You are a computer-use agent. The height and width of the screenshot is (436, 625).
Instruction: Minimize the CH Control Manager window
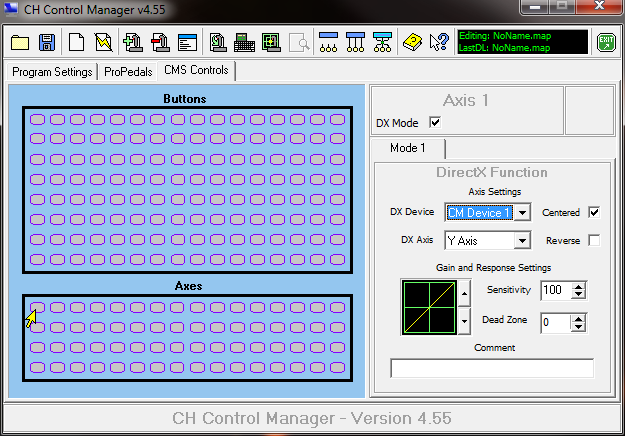pyautogui.click(x=535, y=6)
